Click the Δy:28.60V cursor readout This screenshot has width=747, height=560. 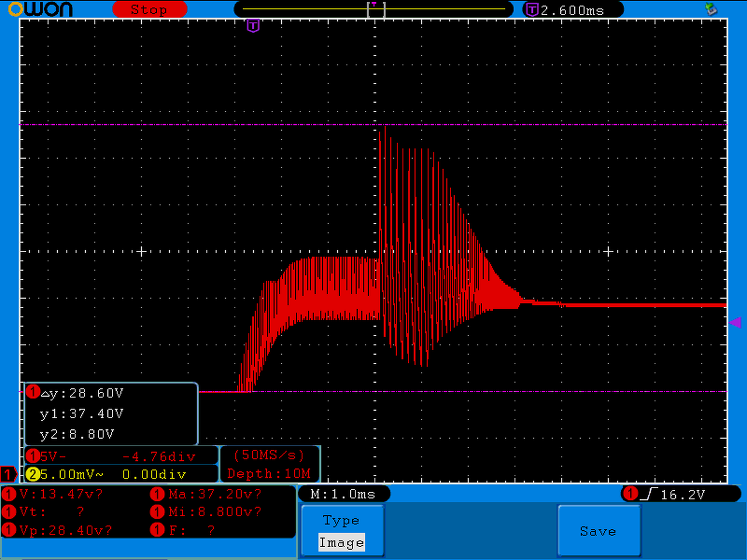click(x=82, y=393)
